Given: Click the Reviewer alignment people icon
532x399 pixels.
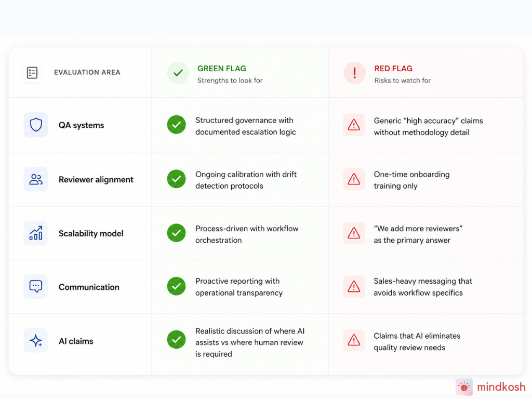Looking at the screenshot, I should coord(36,179).
